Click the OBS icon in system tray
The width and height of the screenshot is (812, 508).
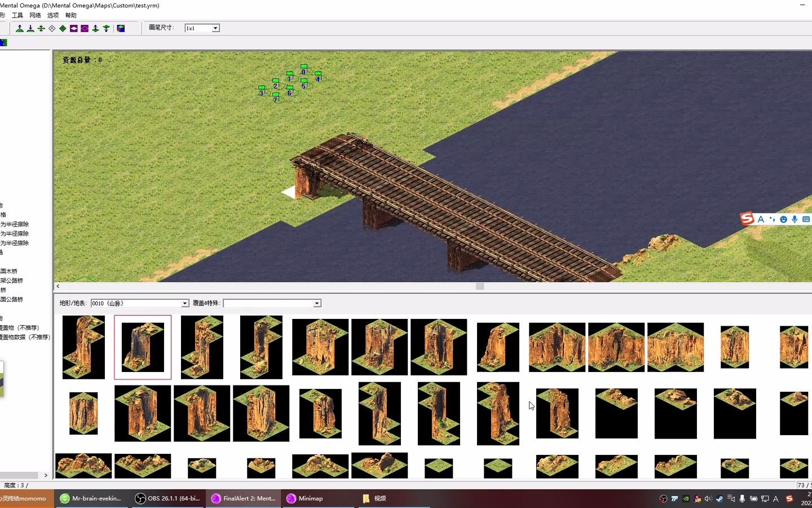tap(663, 499)
